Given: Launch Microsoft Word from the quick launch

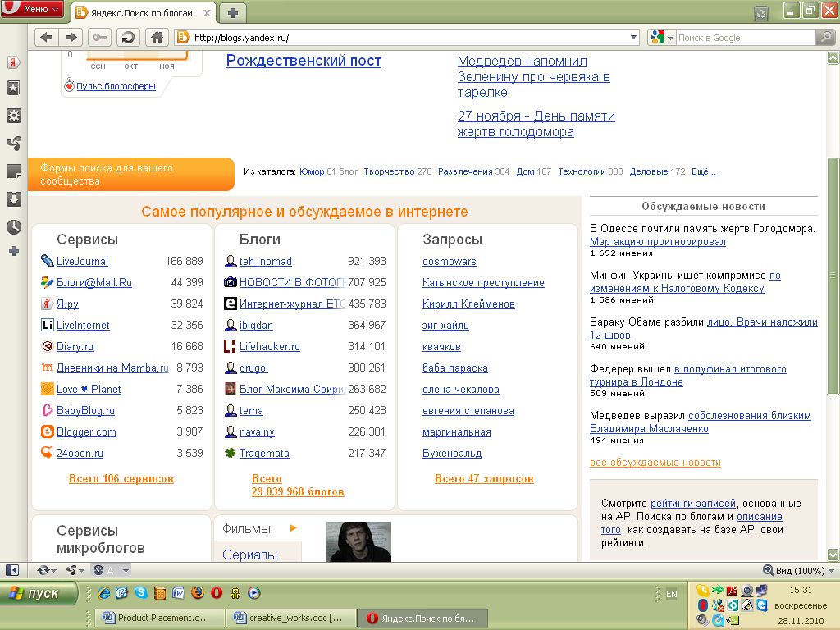Looking at the screenshot, I should pos(178,593).
